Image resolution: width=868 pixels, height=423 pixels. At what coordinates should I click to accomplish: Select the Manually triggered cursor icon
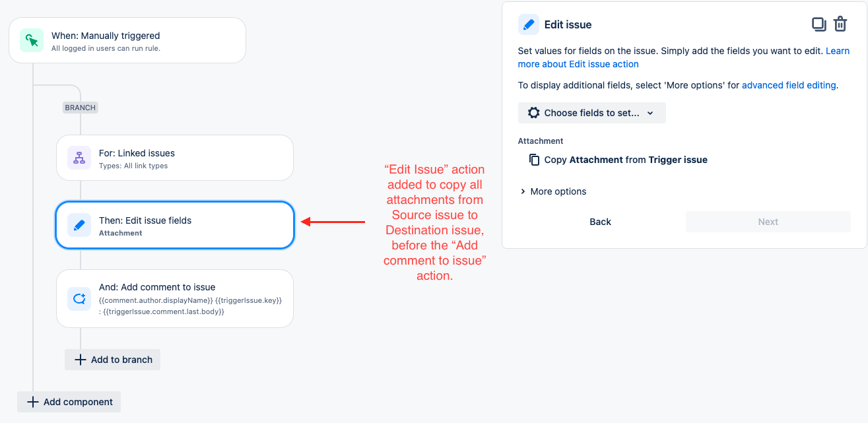pos(30,40)
